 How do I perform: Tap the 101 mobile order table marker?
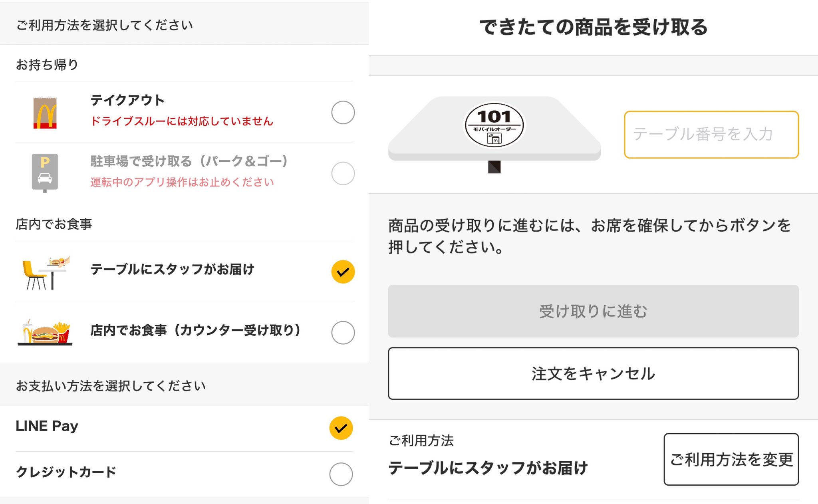coord(494,125)
